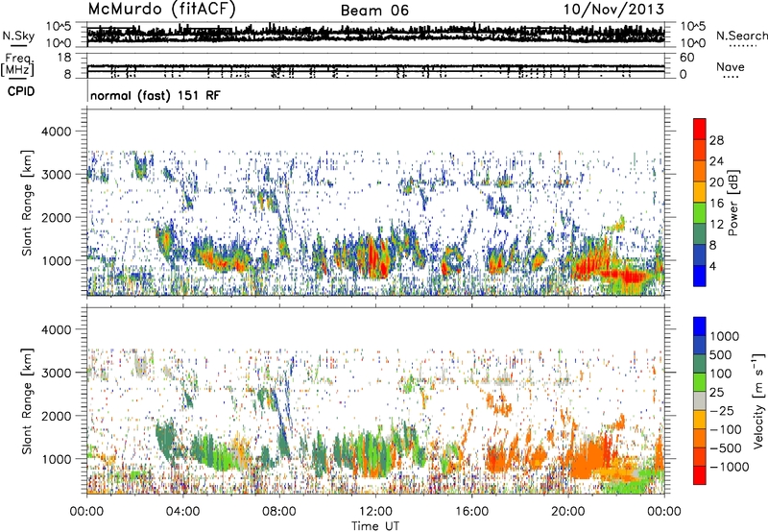The image size is (768, 532).
Task: Click the Velocity [m s-1] colorbar title
Action: tap(758, 400)
